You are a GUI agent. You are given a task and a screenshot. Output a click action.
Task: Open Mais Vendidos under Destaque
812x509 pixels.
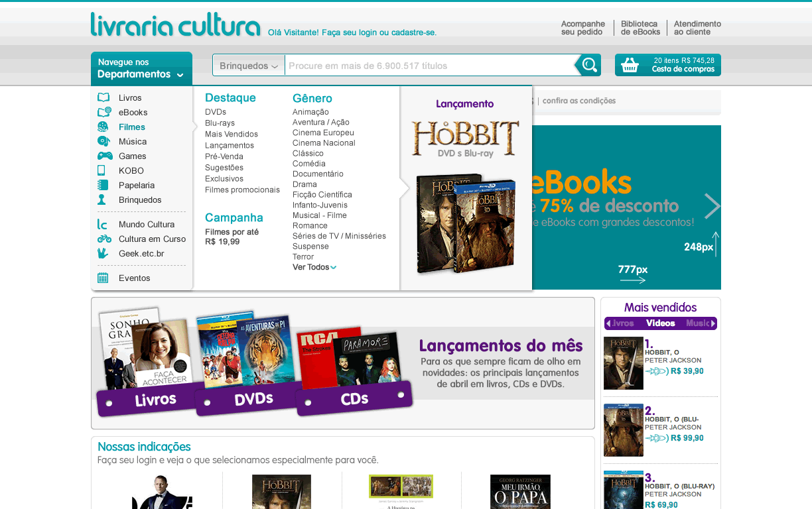click(x=232, y=135)
